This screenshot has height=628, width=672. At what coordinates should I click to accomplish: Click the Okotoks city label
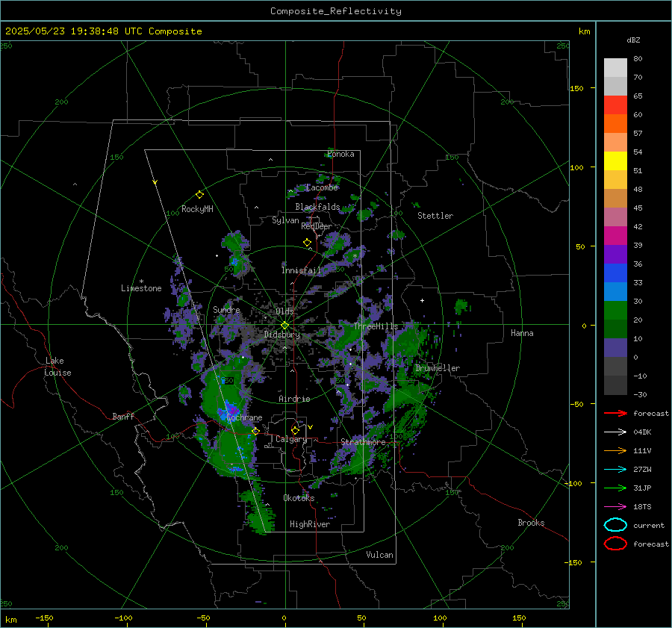(x=299, y=498)
